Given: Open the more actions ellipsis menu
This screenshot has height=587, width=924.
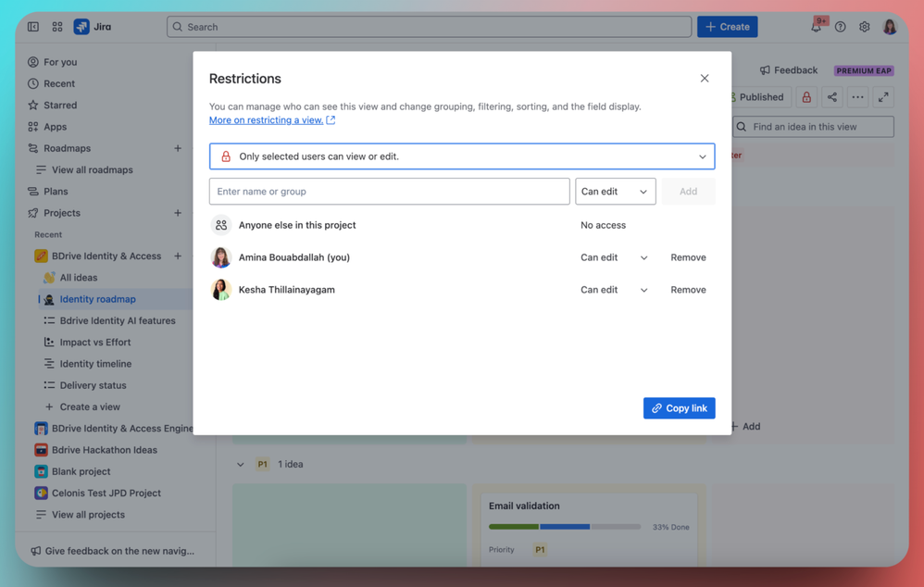Looking at the screenshot, I should coord(858,97).
